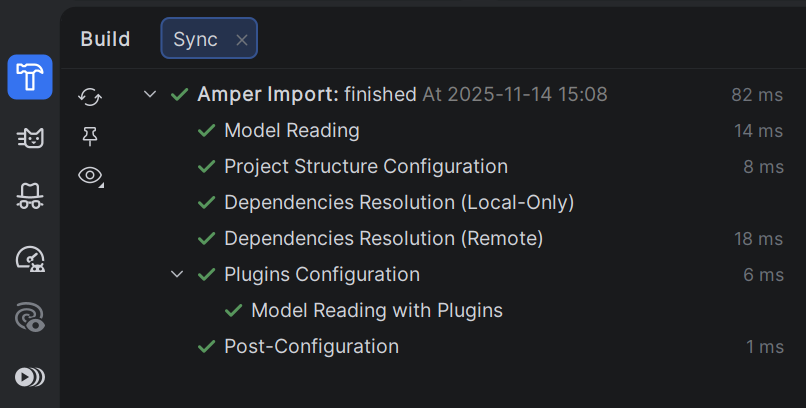Open the hat-and-glasses sidebar tool icon
This screenshot has width=806, height=408.
[30, 197]
